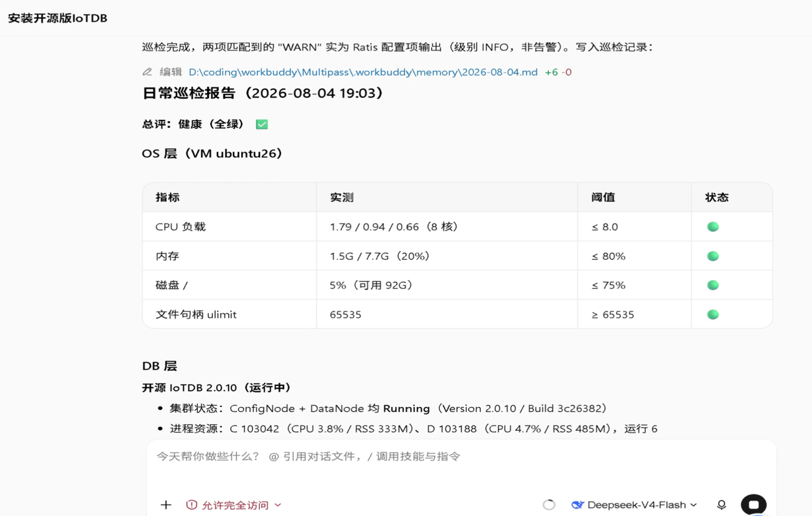Open the Deepseek-V4-Flash model dropdown

click(634, 505)
